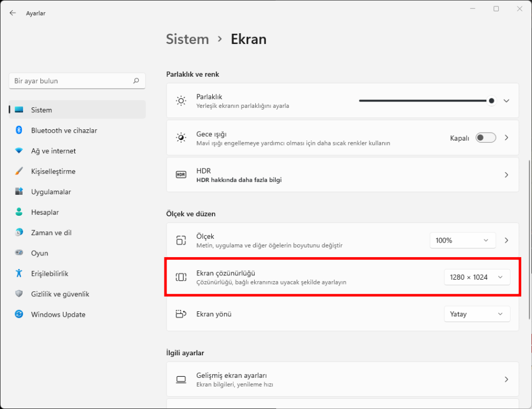The width and height of the screenshot is (532, 409).
Task: Select Zaman ve dil in sidebar
Action: click(x=51, y=232)
